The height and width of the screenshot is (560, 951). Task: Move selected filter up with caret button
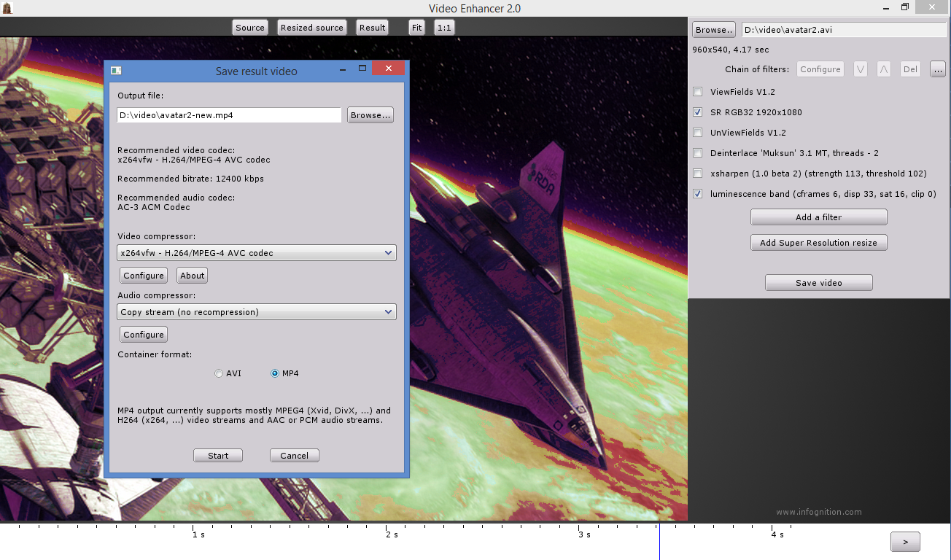click(x=884, y=69)
